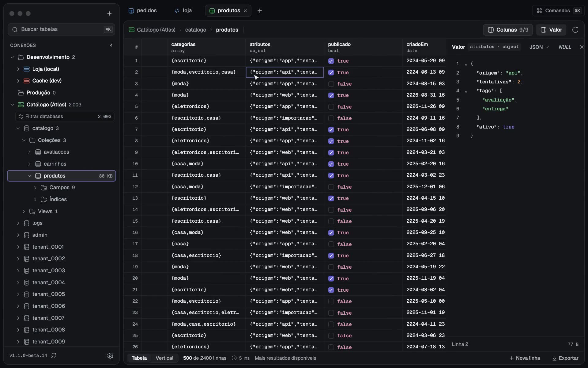
Task: Click the avaliacoes collection icon
Action: [x=38, y=152]
